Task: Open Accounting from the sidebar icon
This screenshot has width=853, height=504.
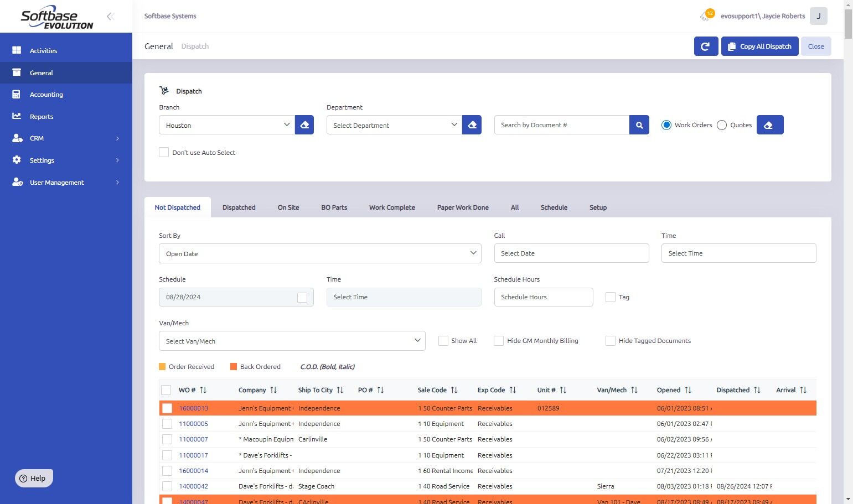Action: click(x=17, y=95)
